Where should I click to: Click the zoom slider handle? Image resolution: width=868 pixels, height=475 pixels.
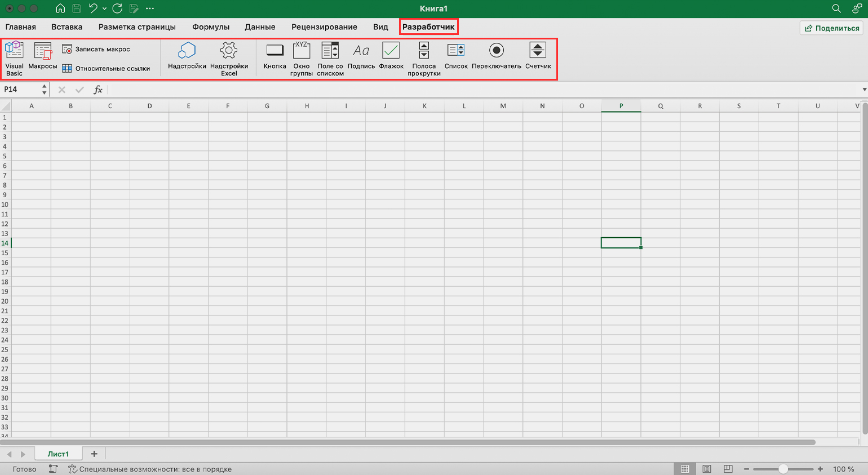pos(783,469)
